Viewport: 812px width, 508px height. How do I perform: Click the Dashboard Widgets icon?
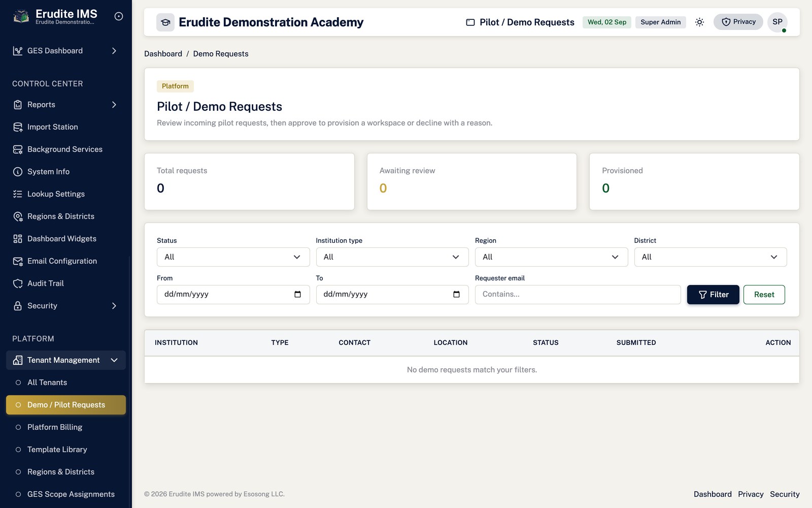[18, 239]
